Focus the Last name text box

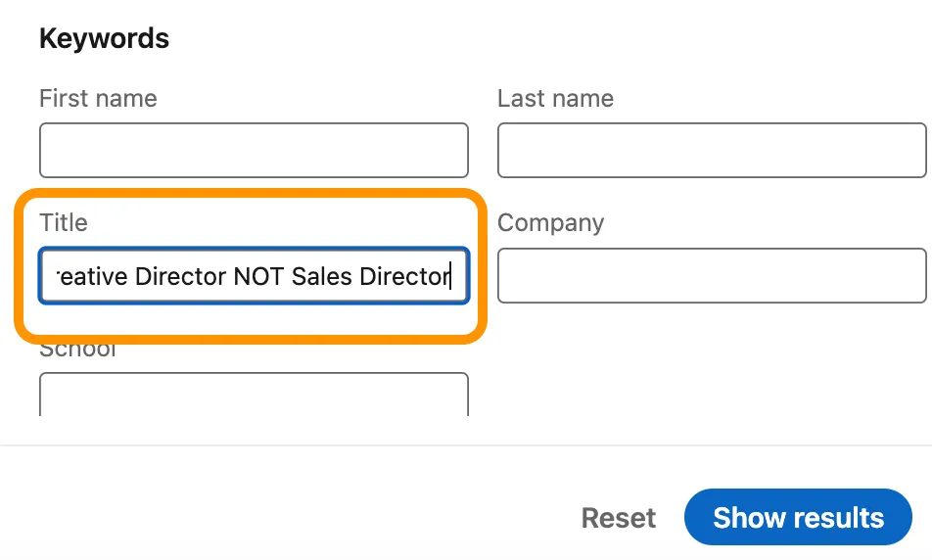712,151
